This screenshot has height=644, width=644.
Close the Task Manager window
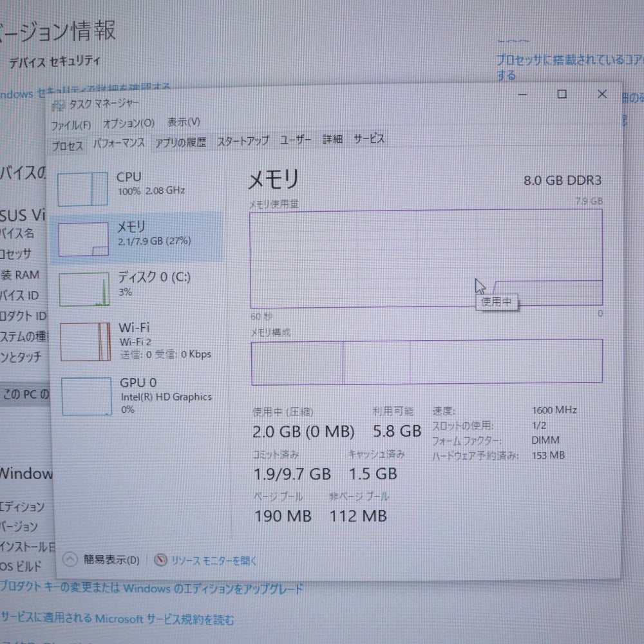tap(602, 94)
